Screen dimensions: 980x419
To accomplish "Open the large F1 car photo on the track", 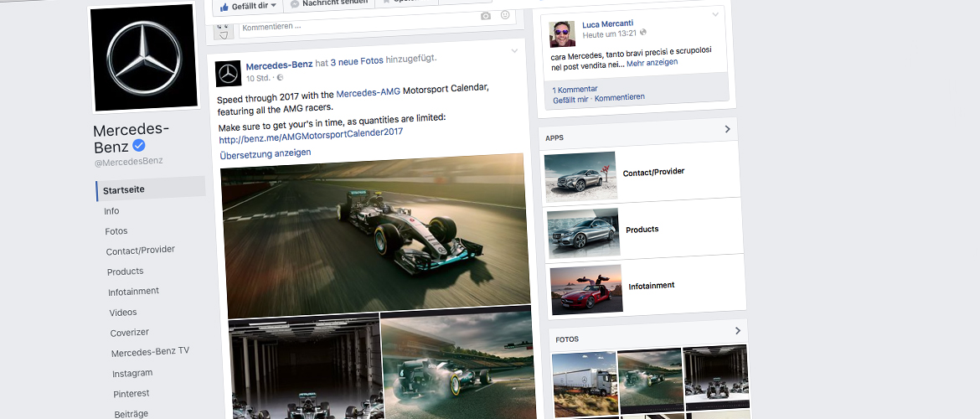I will tap(375, 235).
